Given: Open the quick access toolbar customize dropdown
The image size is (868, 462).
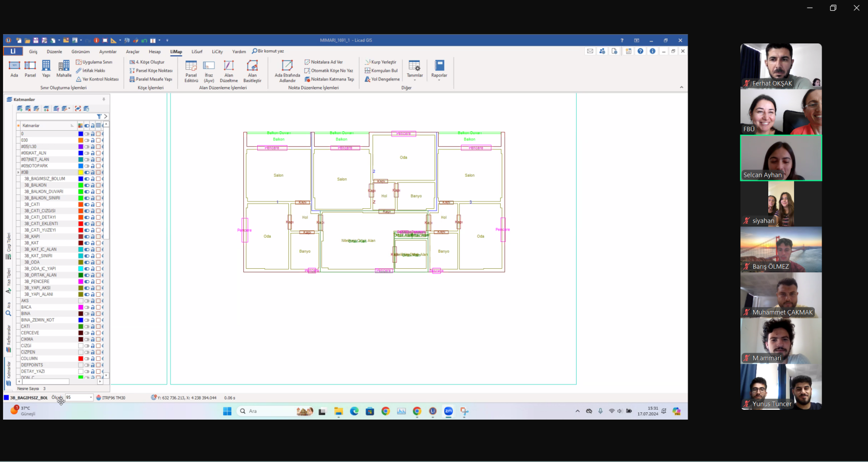Looking at the screenshot, I should (167, 40).
